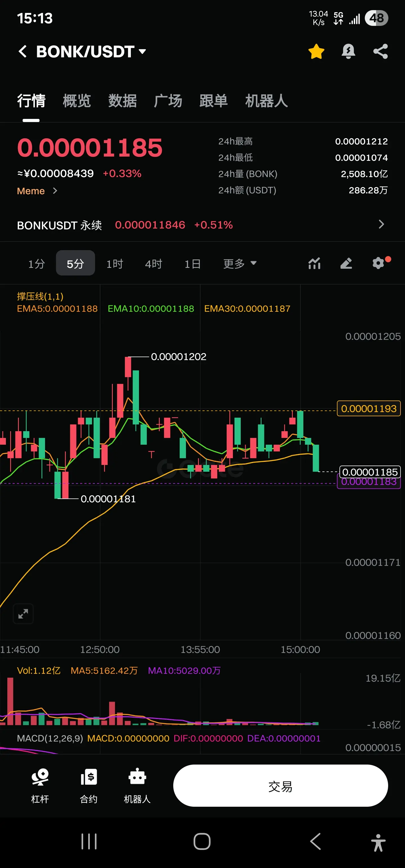Tap the EMA5:0.00001188 value
Screen dimensions: 405x868
(57, 309)
